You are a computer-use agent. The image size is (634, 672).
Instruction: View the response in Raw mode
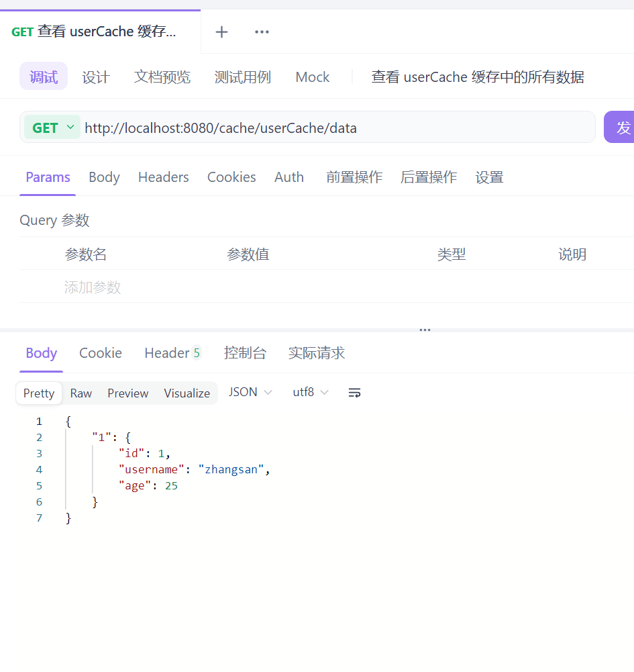81,393
